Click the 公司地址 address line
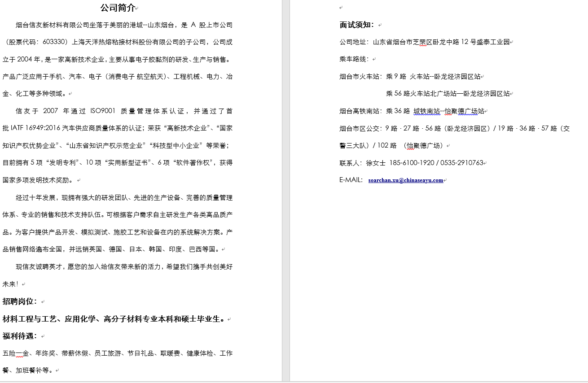The height and width of the screenshot is (383, 588). point(424,42)
